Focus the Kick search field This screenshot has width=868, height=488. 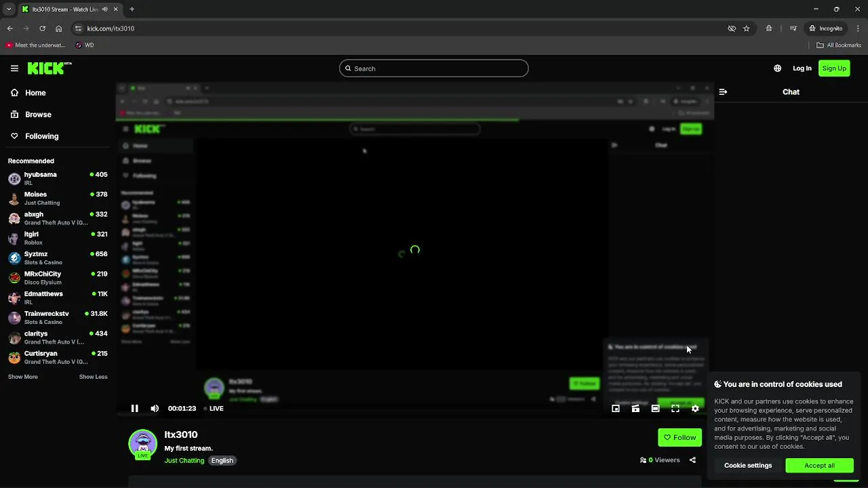[x=434, y=68]
